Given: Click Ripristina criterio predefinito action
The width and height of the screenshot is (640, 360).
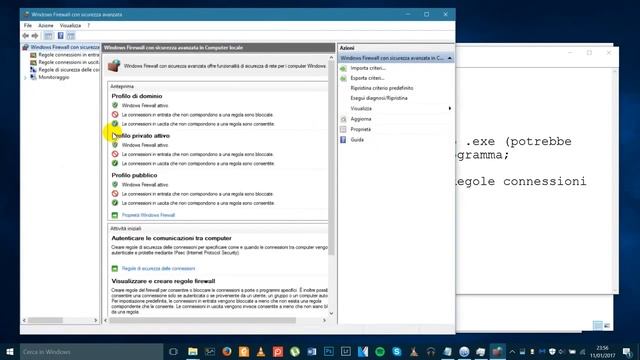Looking at the screenshot, I should tap(382, 88).
